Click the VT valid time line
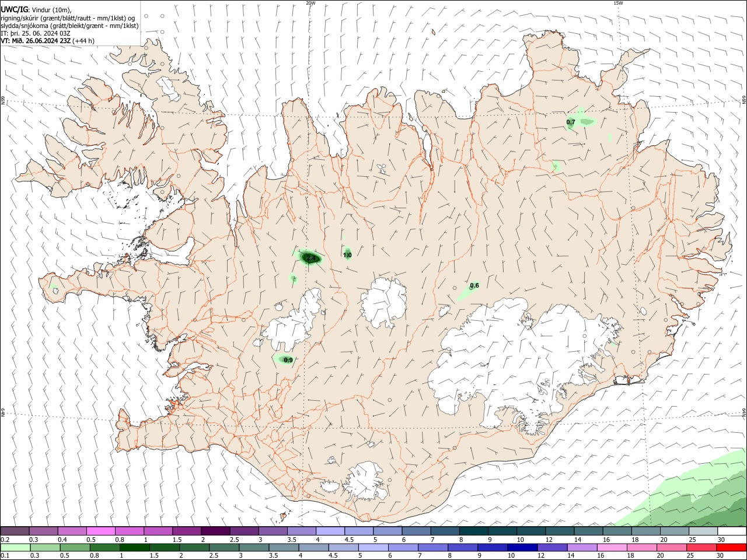 48,41
